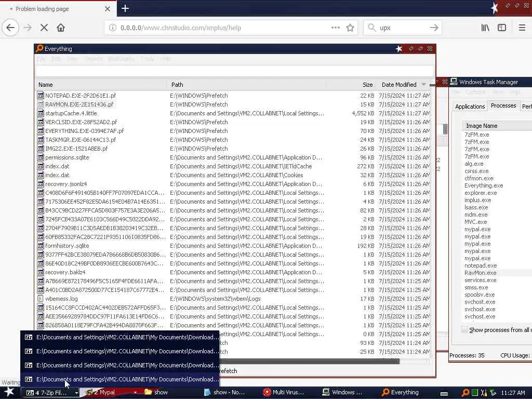The image size is (532, 399).
Task: Switch to Task Manager Applications tab
Action: [x=470, y=107]
